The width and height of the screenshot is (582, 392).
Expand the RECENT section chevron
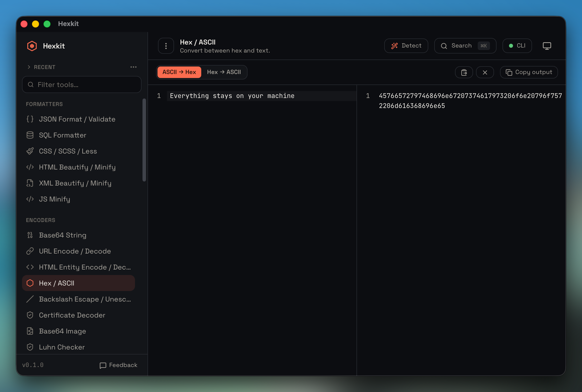(x=29, y=67)
